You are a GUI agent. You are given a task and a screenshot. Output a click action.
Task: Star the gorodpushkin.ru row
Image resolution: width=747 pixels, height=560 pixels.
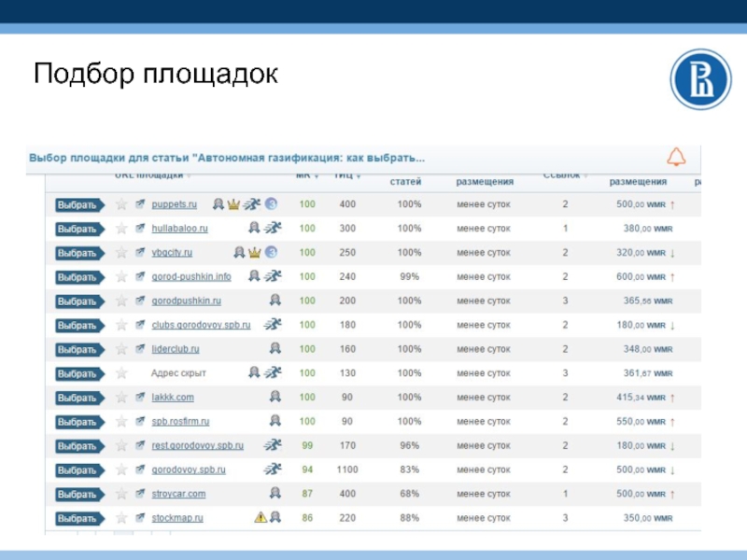pos(121,301)
